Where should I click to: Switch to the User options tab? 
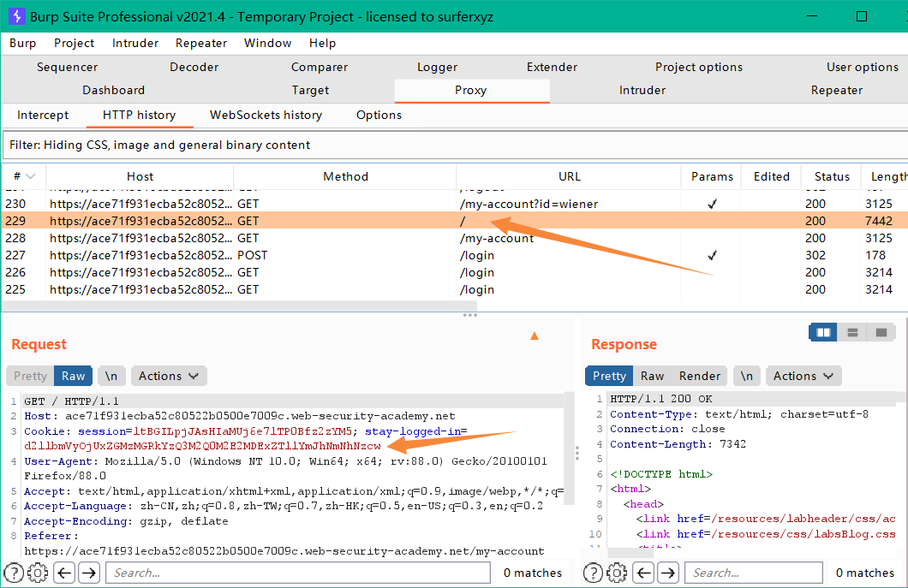pyautogui.click(x=863, y=67)
